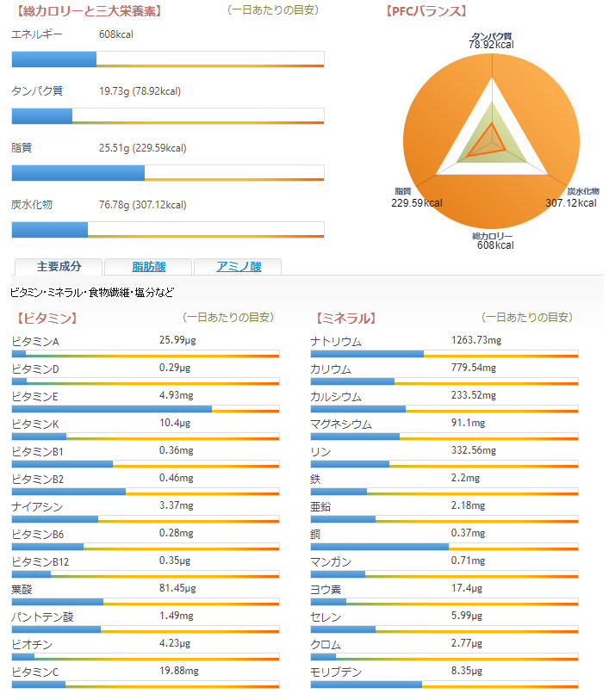Screen dimensions: 609x700
Task: Open the アミノ酸 tab
Action: click(x=238, y=267)
